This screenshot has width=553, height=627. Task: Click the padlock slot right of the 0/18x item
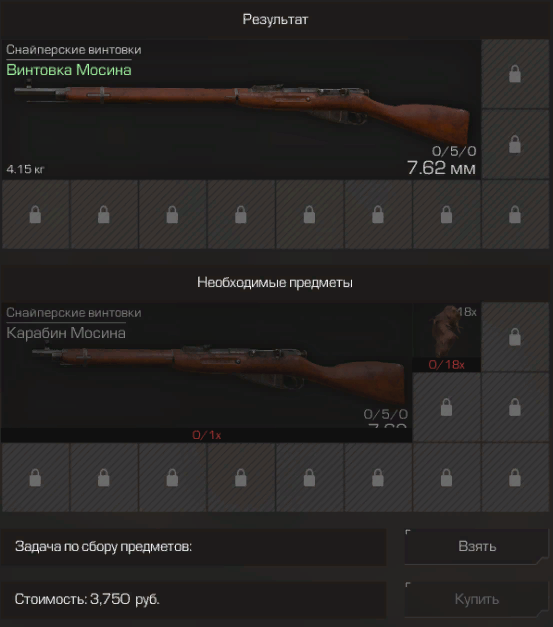515,337
